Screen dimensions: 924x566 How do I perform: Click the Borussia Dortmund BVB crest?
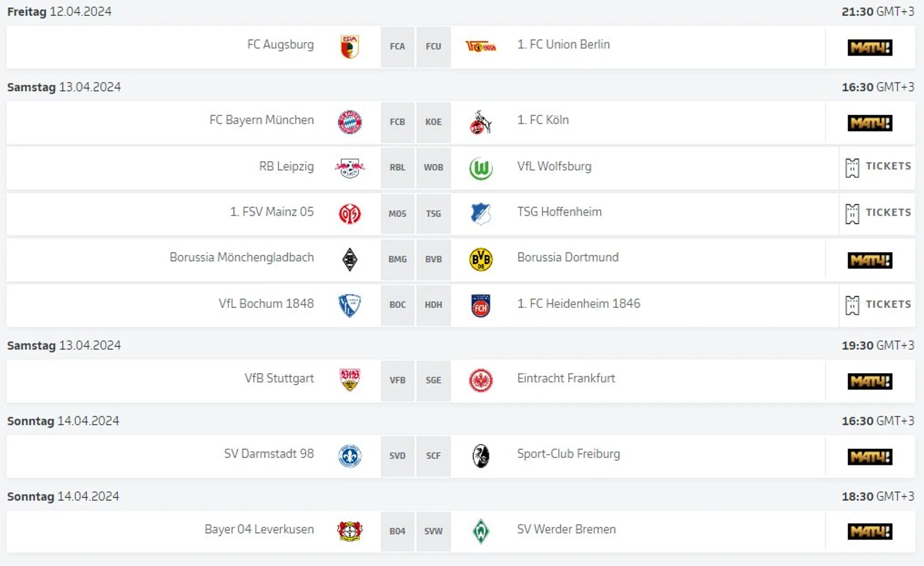[481, 259]
